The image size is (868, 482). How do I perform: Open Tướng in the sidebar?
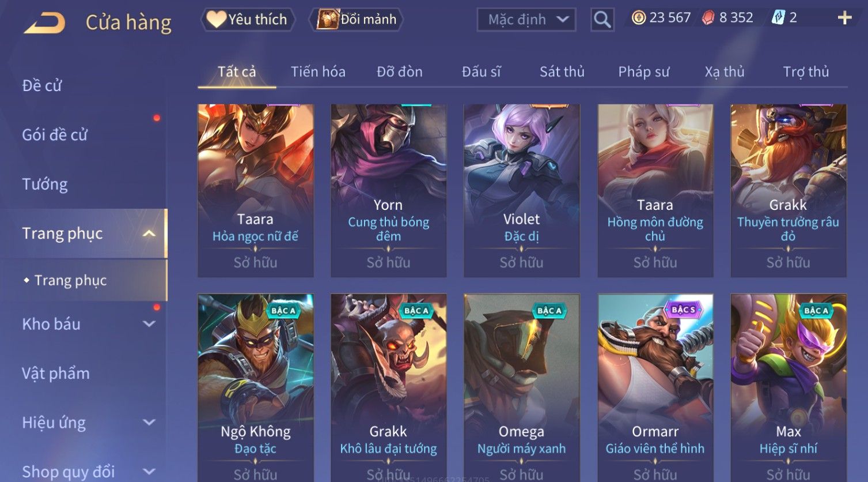point(45,184)
